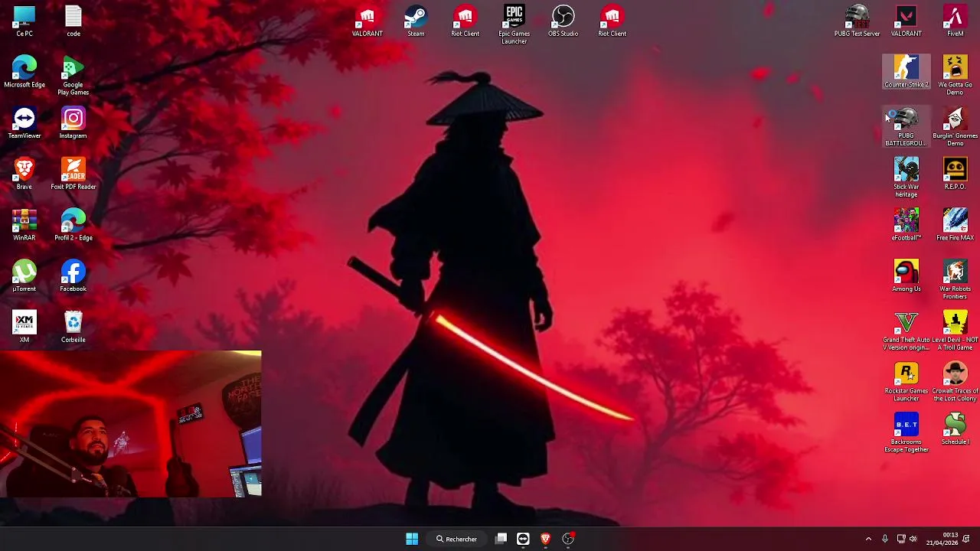Click the webcam overlay thumbnail

130,424
